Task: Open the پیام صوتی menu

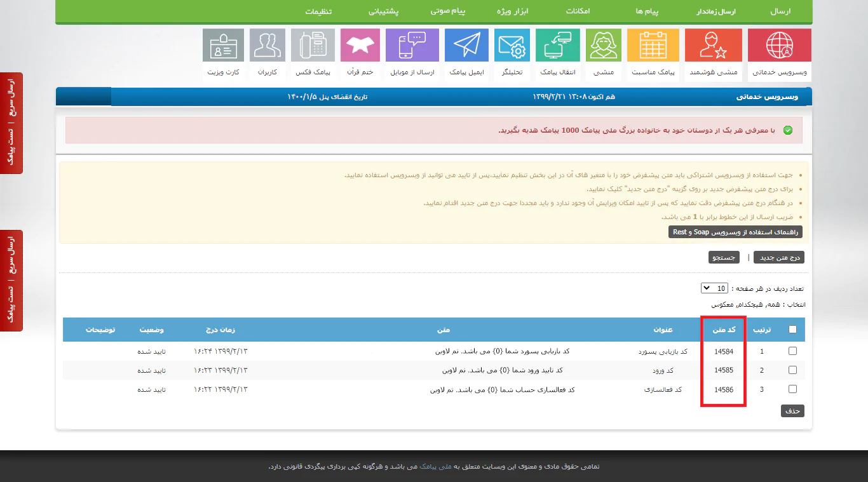Action: 448,11
